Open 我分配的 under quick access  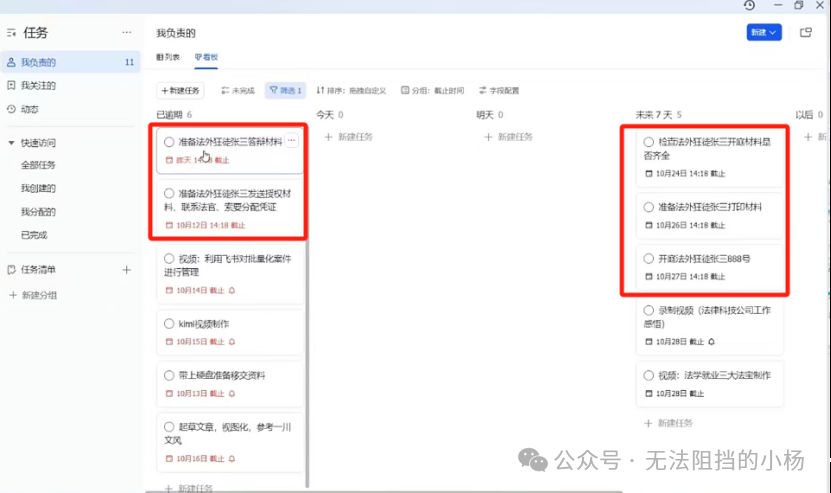click(x=38, y=212)
